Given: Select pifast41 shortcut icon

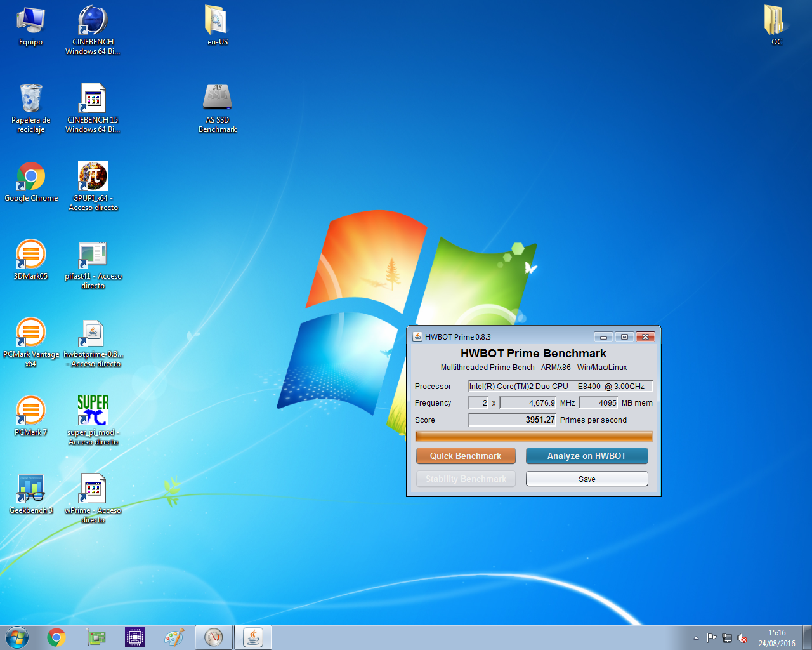Looking at the screenshot, I should tap(93, 264).
